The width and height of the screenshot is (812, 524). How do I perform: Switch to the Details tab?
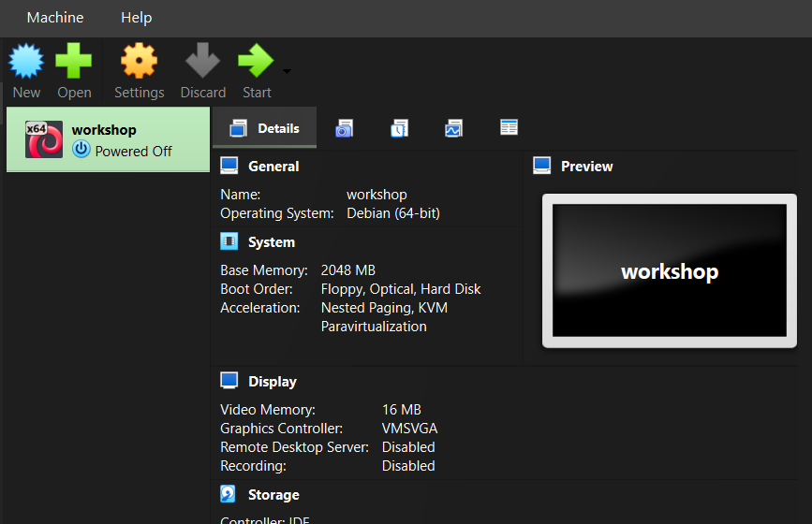pos(265,128)
